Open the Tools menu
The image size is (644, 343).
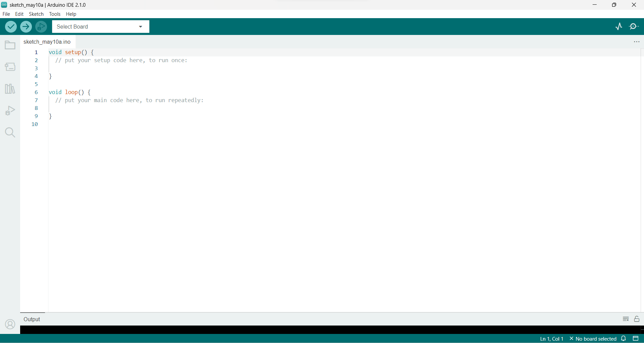click(55, 14)
